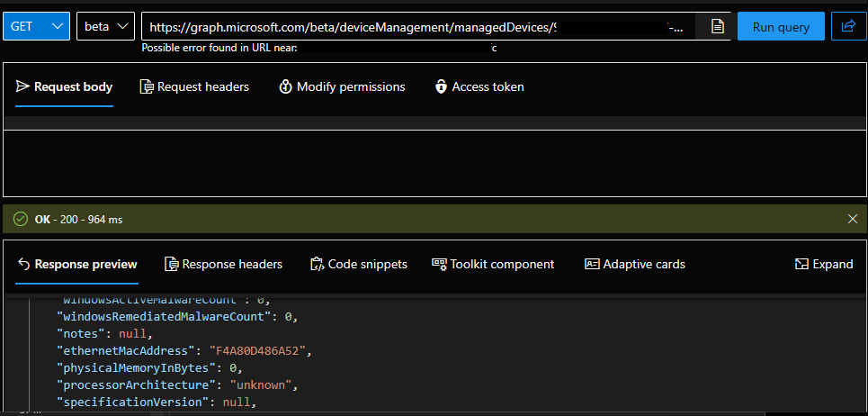Open the Access token tab
Image resolution: width=868 pixels, height=416 pixels.
point(479,87)
